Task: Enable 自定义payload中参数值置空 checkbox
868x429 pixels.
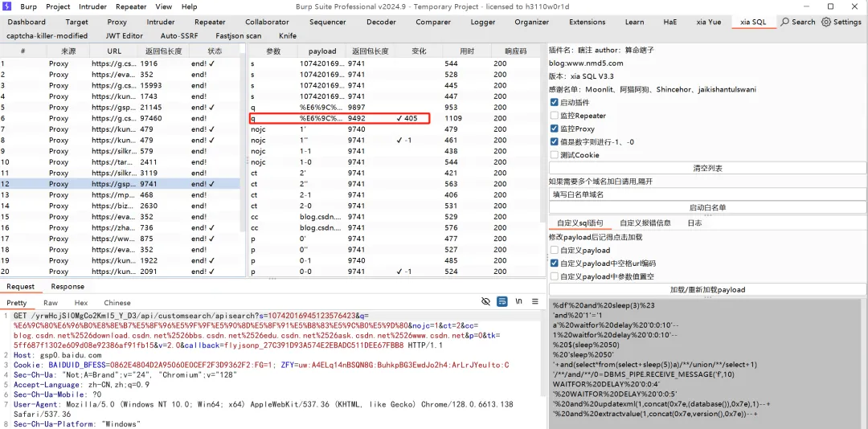Action: click(x=554, y=276)
